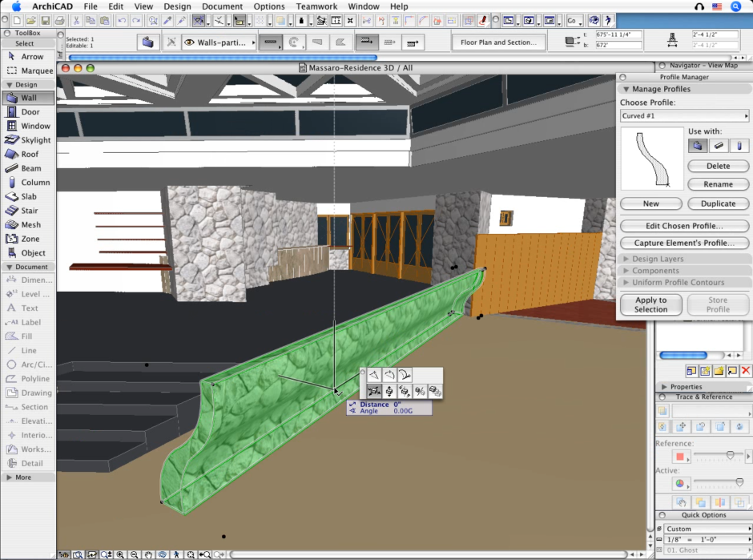Viewport: 753px width, 560px height.
Task: Click the Print icon in toolbar
Action: [x=59, y=21]
